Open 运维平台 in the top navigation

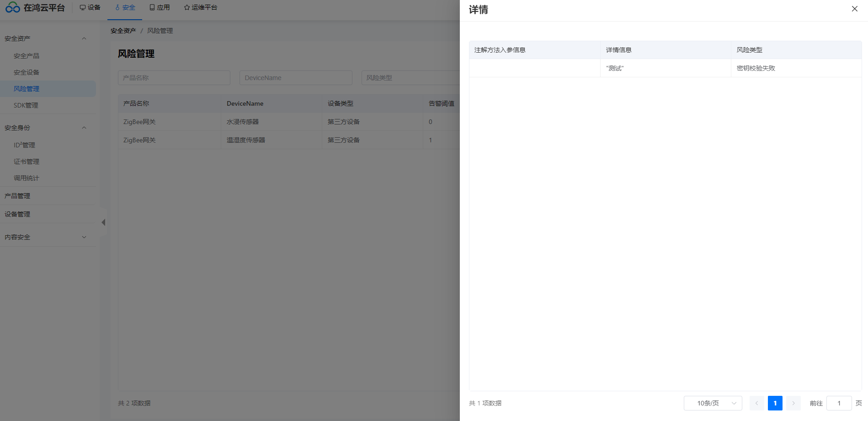[x=201, y=7]
